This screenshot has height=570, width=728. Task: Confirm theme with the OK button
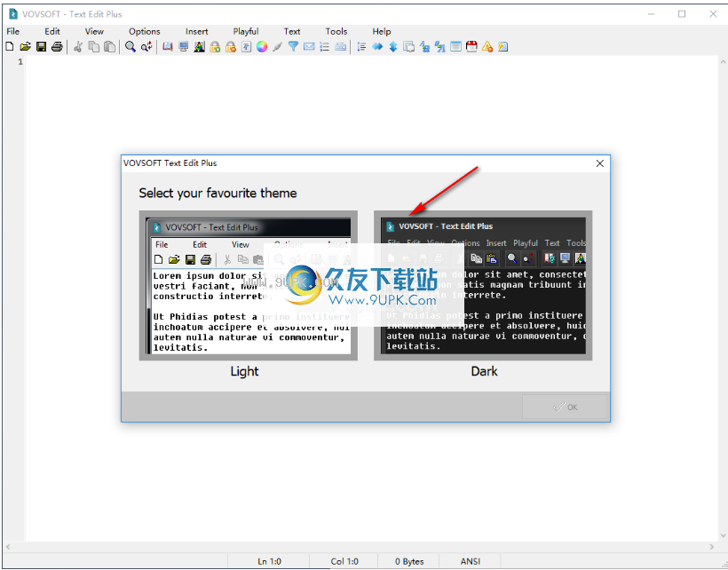point(565,407)
